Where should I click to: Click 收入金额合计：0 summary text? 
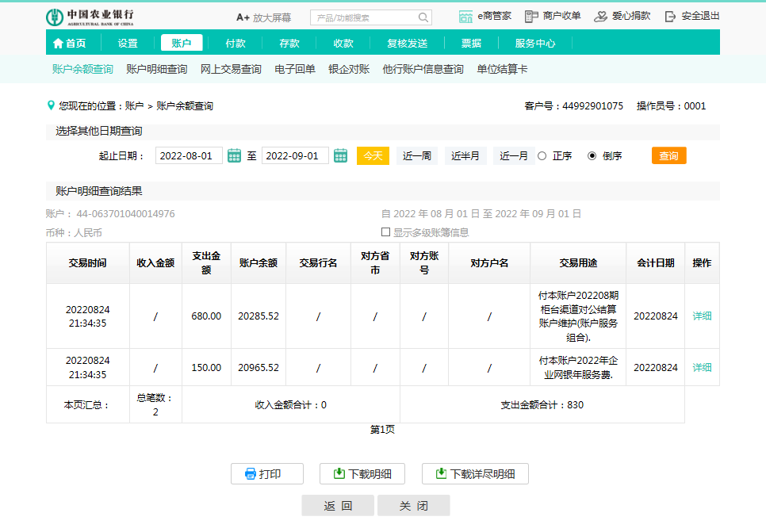click(x=291, y=404)
